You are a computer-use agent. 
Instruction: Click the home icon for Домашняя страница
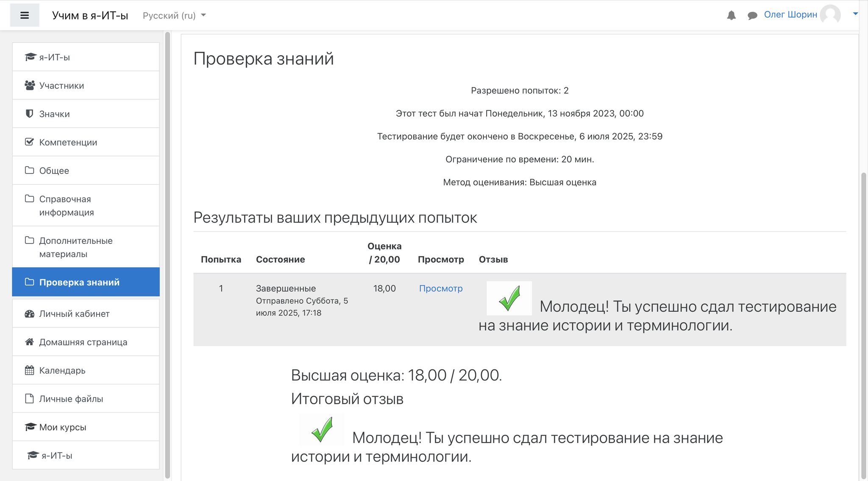pyautogui.click(x=29, y=342)
